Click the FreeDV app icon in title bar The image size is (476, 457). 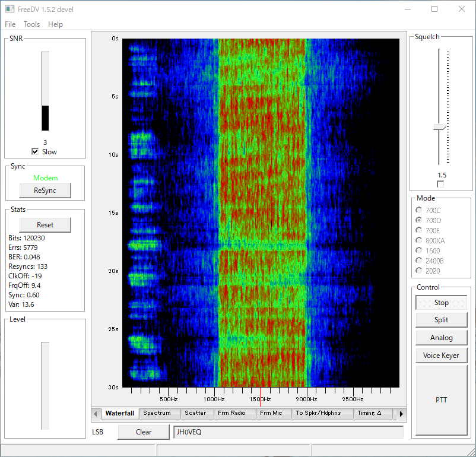pos(10,9)
